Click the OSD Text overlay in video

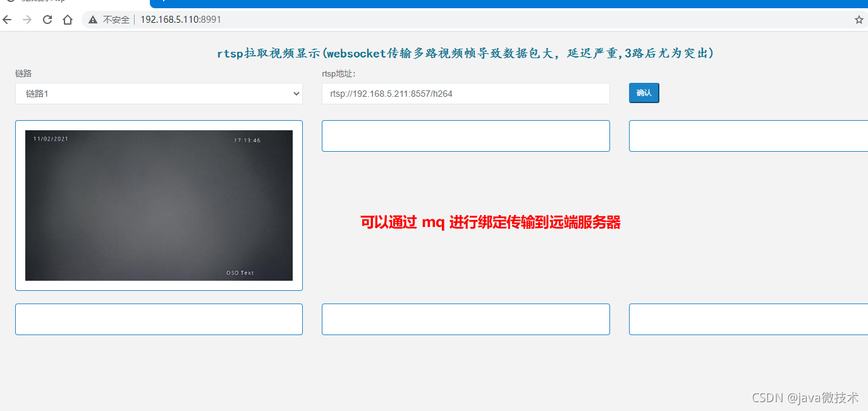(x=240, y=273)
